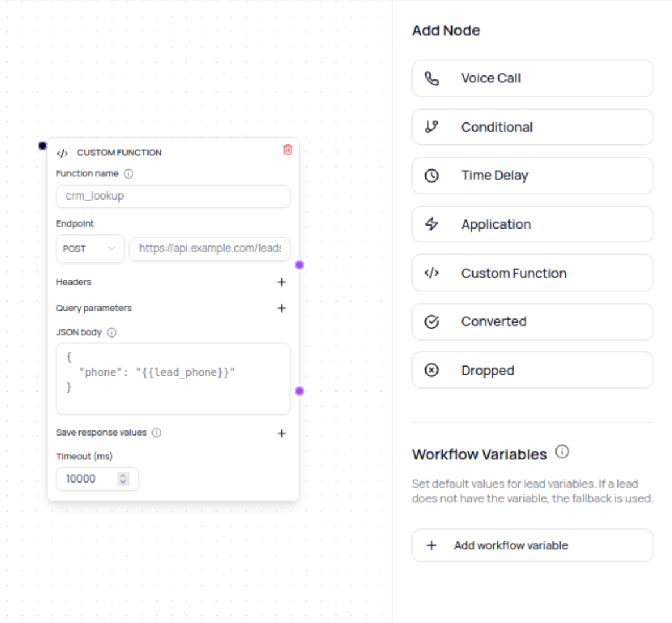The width and height of the screenshot is (672, 623).
Task: Click the clock icon on Time Delay
Action: pos(432,176)
